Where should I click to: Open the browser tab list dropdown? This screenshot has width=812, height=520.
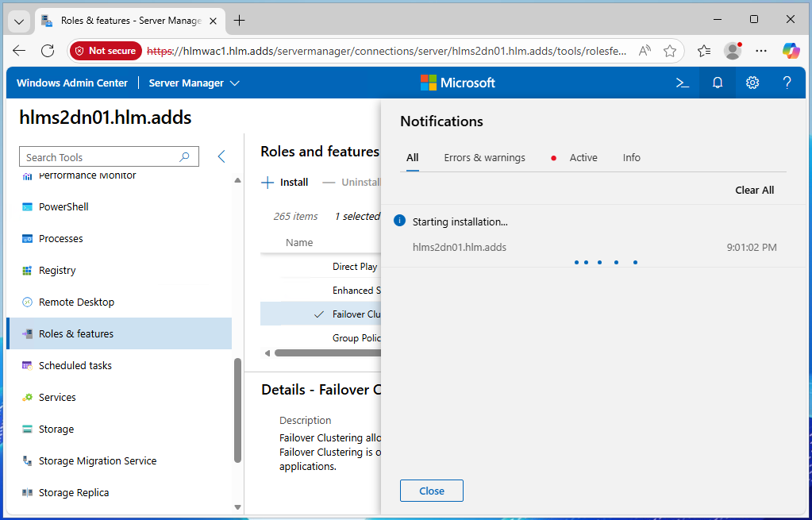coord(20,21)
